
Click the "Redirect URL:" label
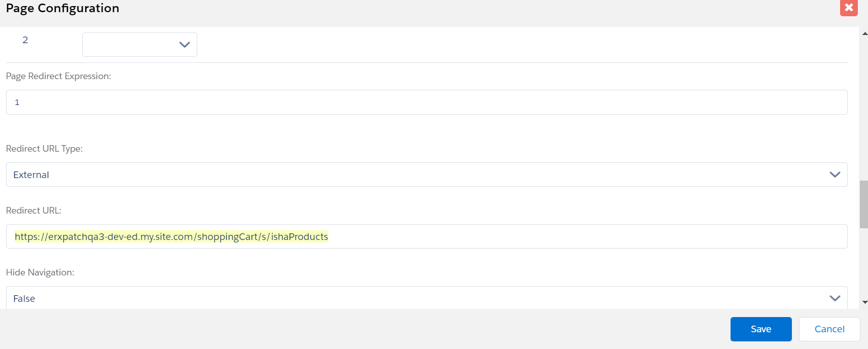tap(33, 211)
